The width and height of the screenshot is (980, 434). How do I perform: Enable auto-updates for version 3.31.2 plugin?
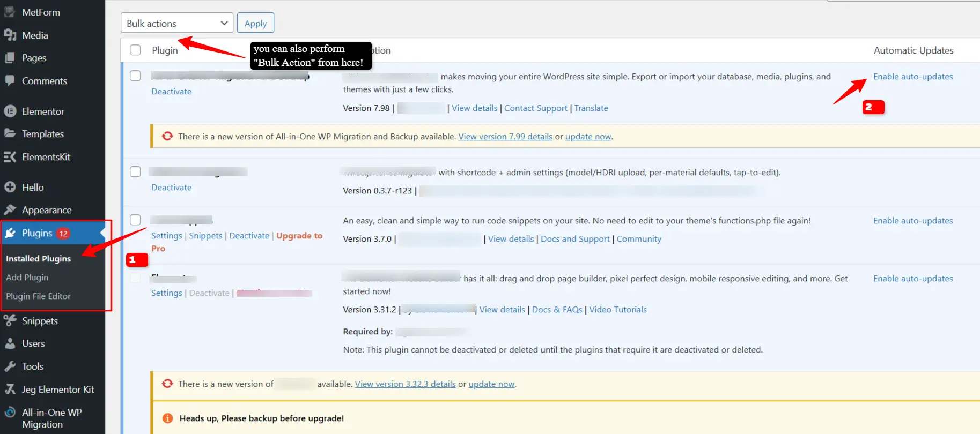[913, 279]
